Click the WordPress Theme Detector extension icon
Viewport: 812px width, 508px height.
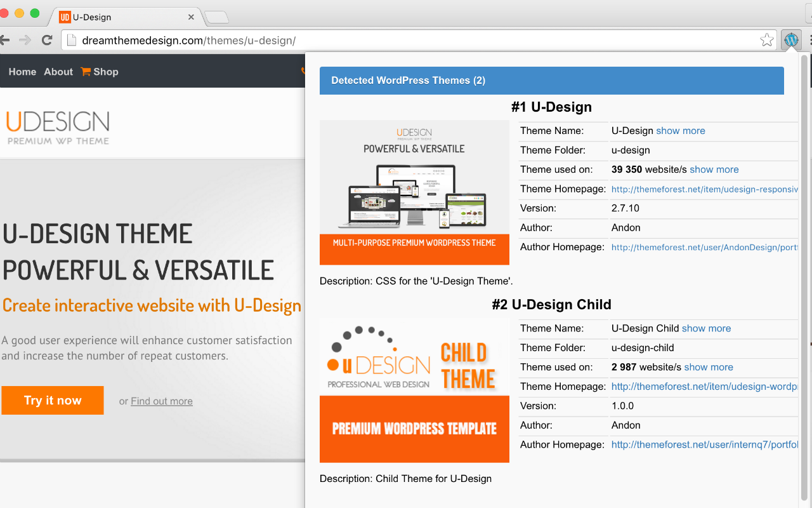[791, 39]
